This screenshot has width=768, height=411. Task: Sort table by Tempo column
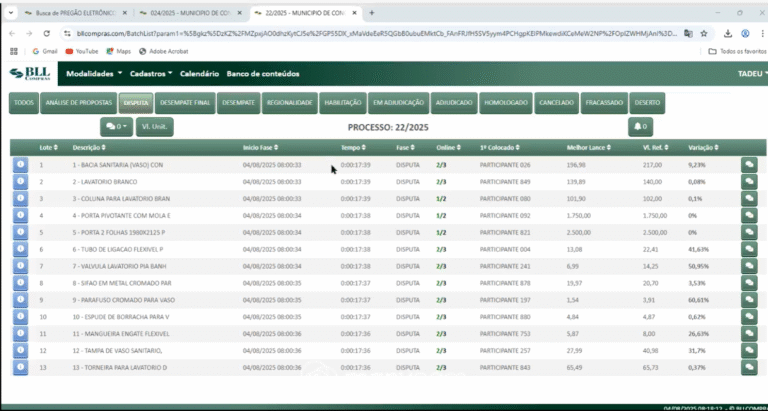tap(353, 147)
